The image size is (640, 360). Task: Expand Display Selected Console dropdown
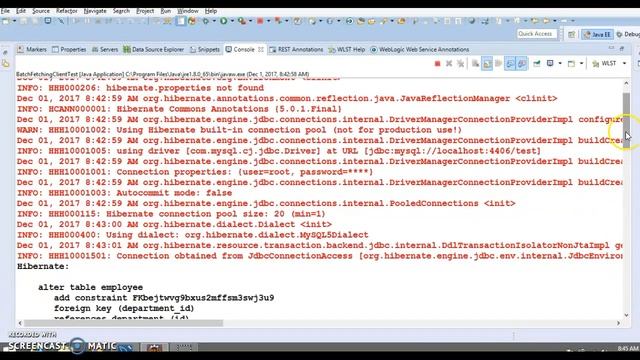click(560, 64)
